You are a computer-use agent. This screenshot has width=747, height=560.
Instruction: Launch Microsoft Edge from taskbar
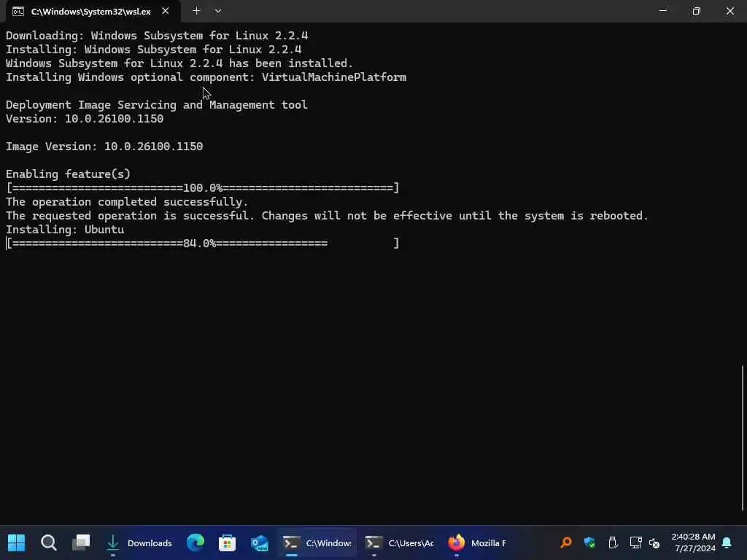[x=196, y=542]
